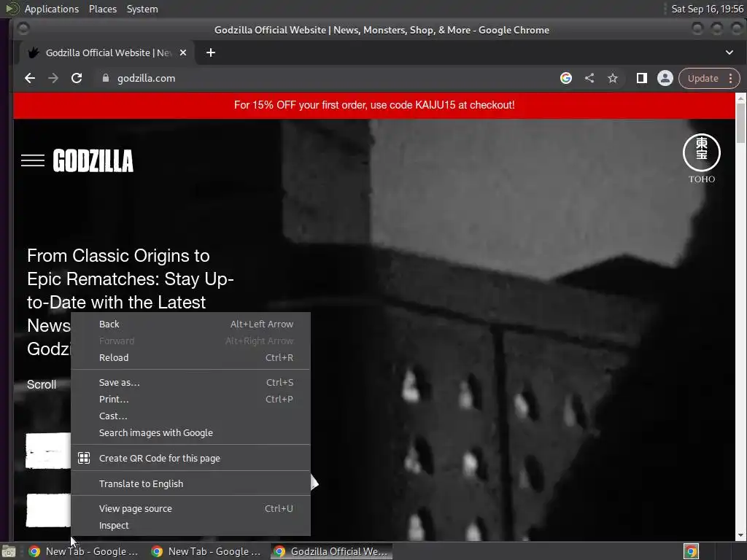Click the browser forward arrow
Screen dimensions: 747x560
53,78
